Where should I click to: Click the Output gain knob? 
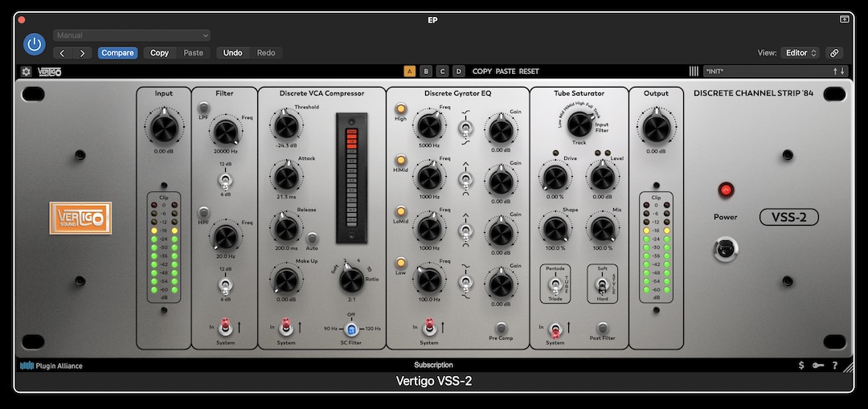[x=657, y=128]
